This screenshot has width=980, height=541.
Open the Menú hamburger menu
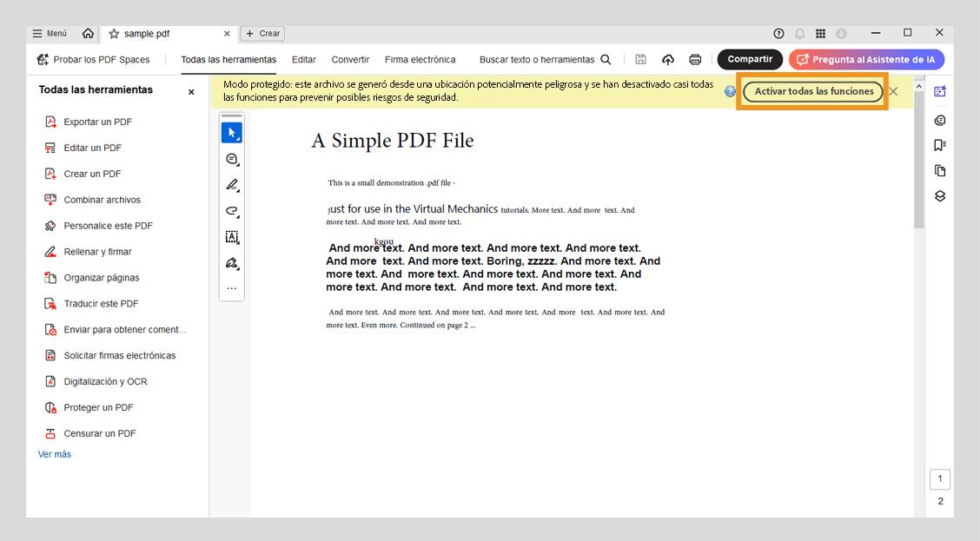point(50,33)
